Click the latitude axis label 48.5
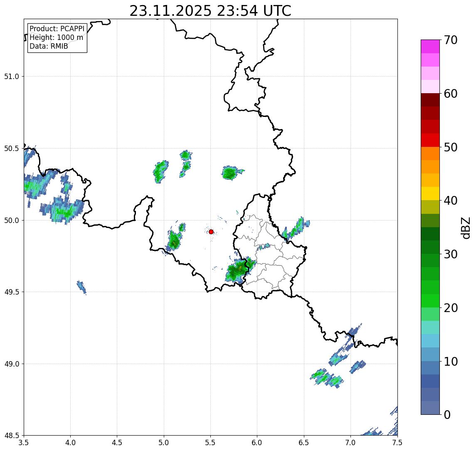This screenshot has width=476, height=451. 12,436
